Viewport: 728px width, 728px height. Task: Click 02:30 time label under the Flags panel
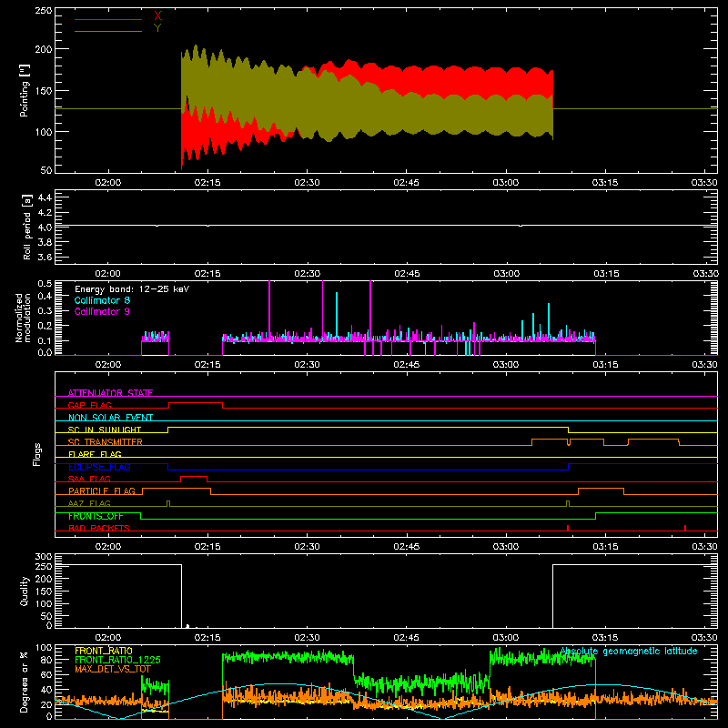tap(307, 547)
